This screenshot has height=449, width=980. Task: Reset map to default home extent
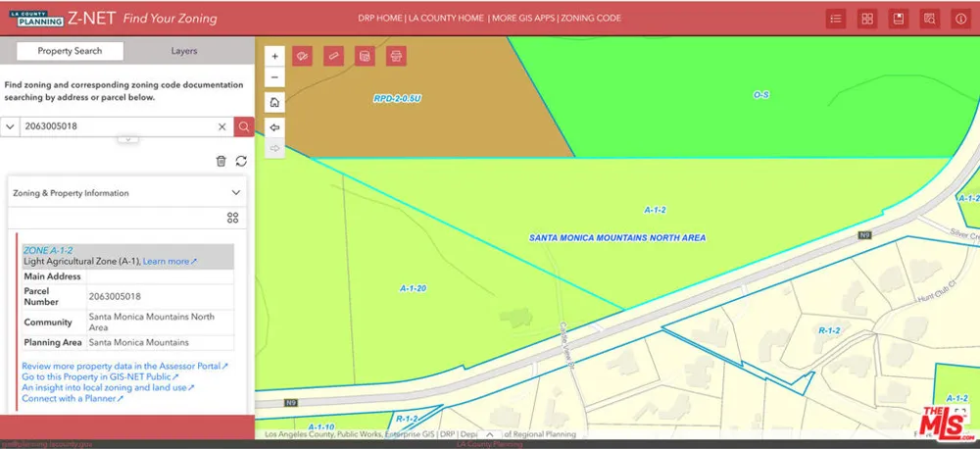click(x=275, y=103)
